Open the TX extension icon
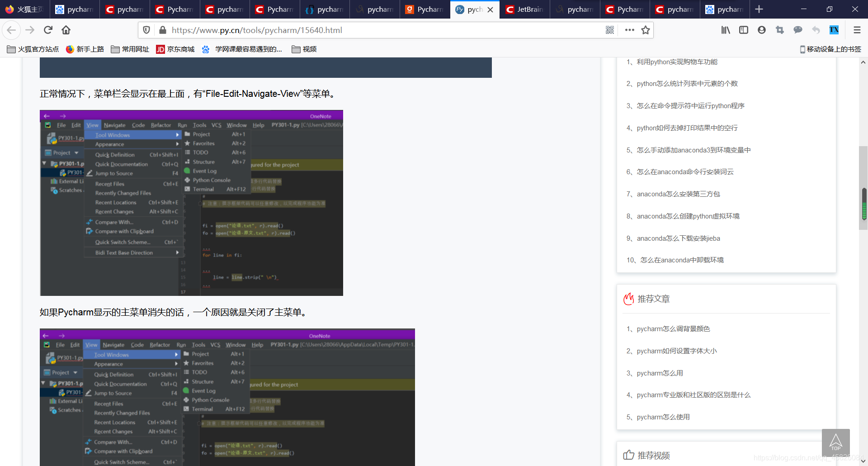The height and width of the screenshot is (466, 868). [834, 30]
